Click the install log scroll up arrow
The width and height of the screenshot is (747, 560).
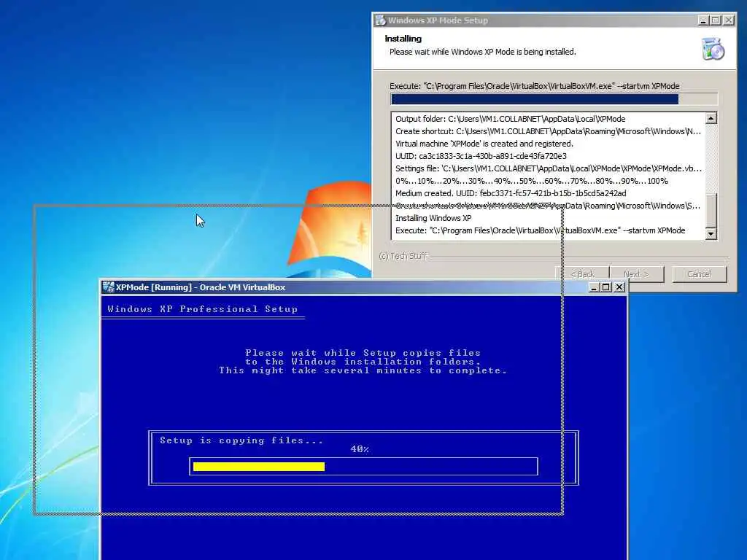[711, 118]
